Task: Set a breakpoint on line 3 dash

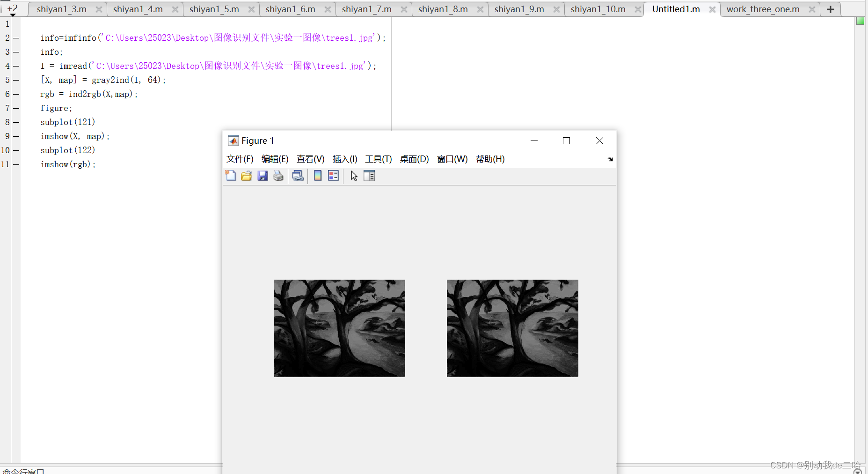Action: pyautogui.click(x=16, y=52)
